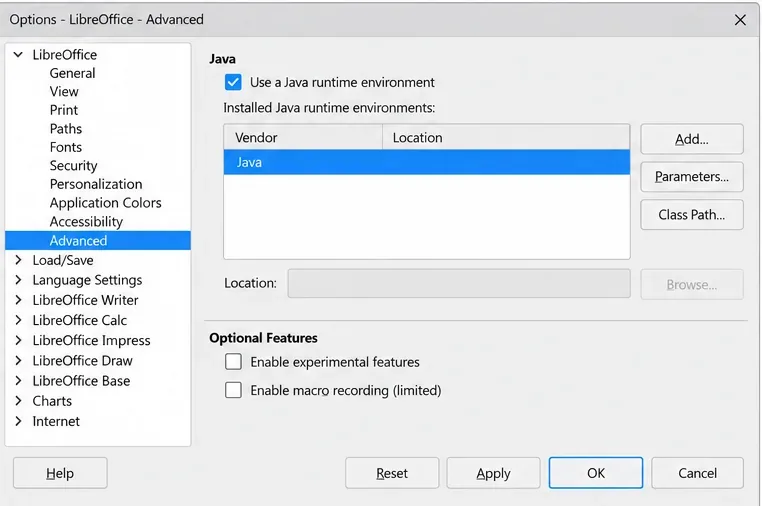Sort by Vendor column header
762x506 pixels.
[x=303, y=138]
